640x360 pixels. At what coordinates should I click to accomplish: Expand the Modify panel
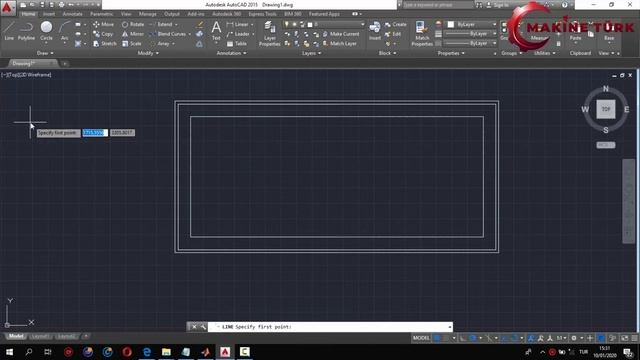[148, 53]
